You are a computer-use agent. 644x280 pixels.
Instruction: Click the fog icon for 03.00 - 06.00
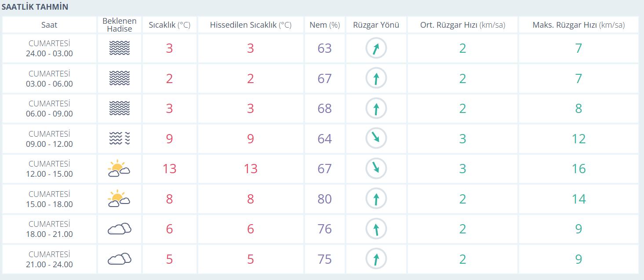(x=120, y=78)
